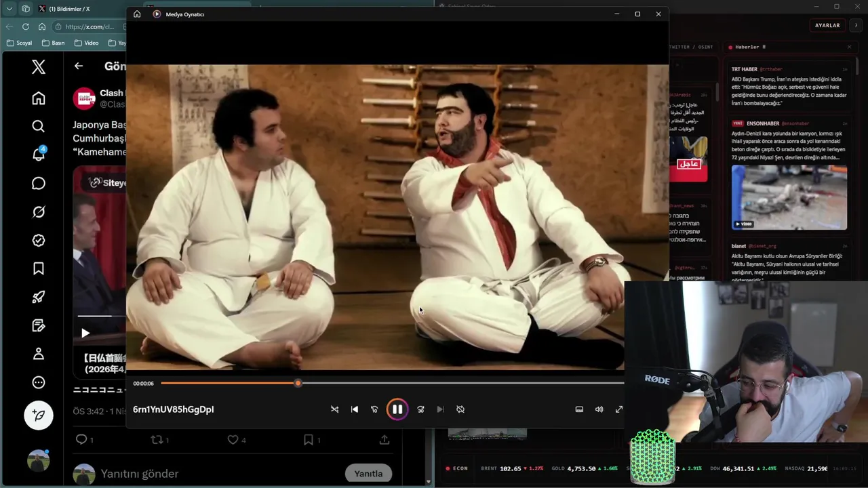Open Grok icon in X sidebar
Image resolution: width=868 pixels, height=488 pixels.
pos(39,212)
